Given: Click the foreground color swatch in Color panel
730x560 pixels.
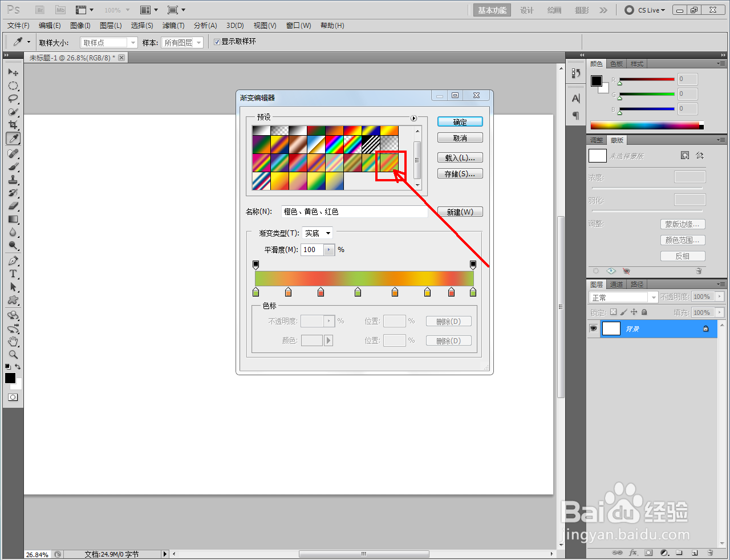Looking at the screenshot, I should point(597,81).
